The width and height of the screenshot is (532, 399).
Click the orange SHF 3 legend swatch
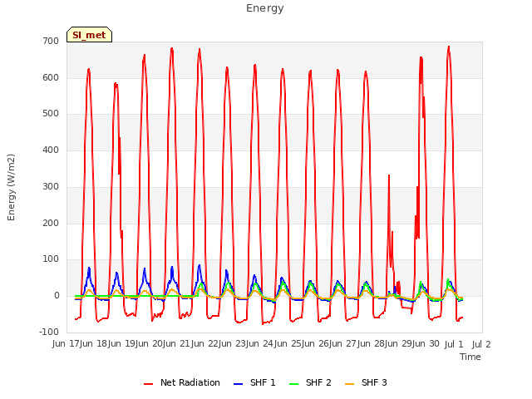point(349,384)
